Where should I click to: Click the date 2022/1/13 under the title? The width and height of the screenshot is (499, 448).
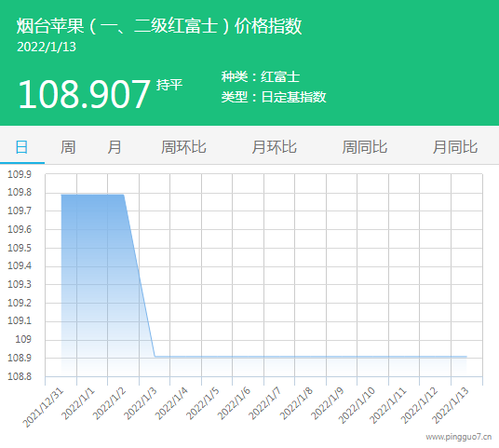point(47,48)
